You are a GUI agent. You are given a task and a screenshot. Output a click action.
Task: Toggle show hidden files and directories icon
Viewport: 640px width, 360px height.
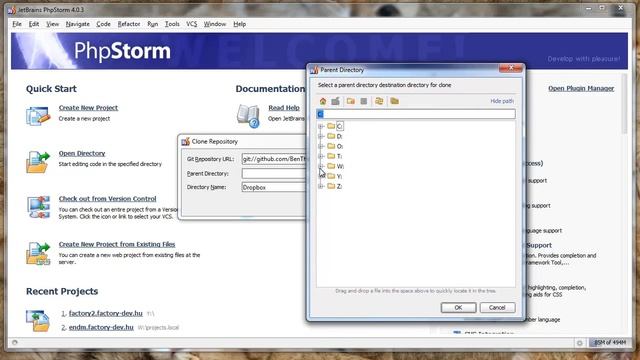click(394, 101)
